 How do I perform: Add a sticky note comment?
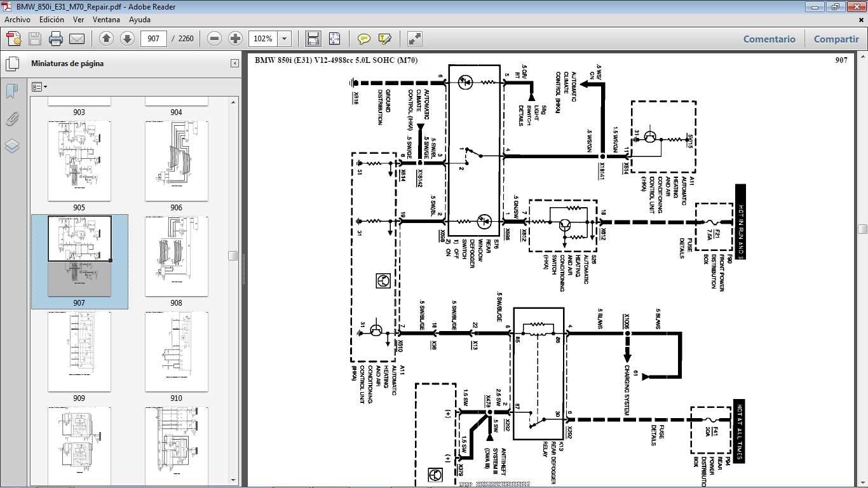pyautogui.click(x=363, y=39)
